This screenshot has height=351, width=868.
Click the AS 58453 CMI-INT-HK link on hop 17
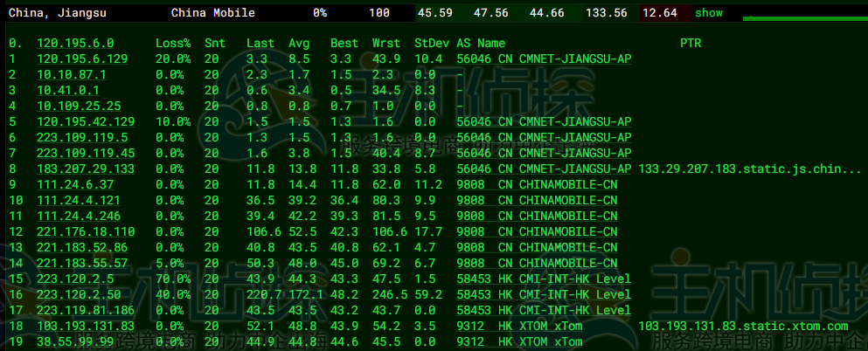[x=543, y=310]
